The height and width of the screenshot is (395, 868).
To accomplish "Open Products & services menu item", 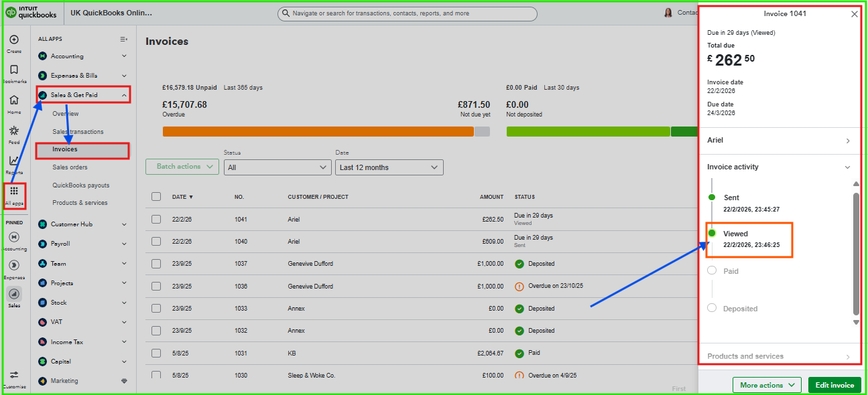I will tap(80, 203).
